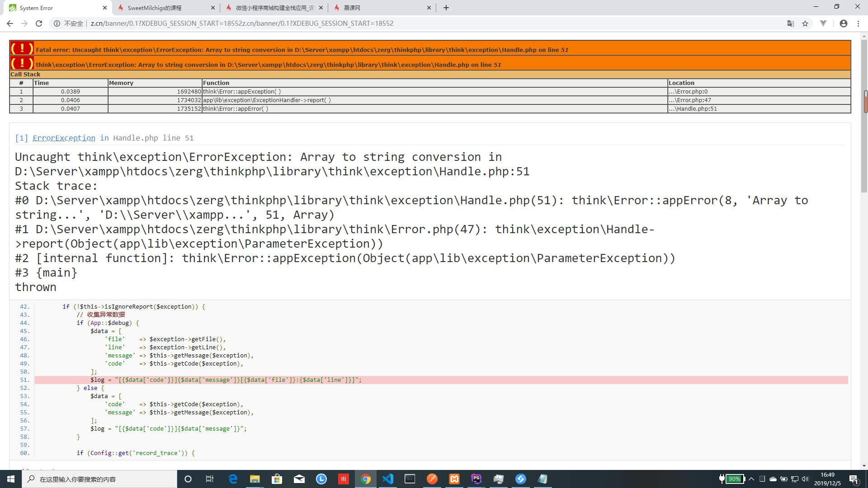Open the blue clock app on the taskbar
Viewport: 868px width, 488px height.
tap(321, 479)
